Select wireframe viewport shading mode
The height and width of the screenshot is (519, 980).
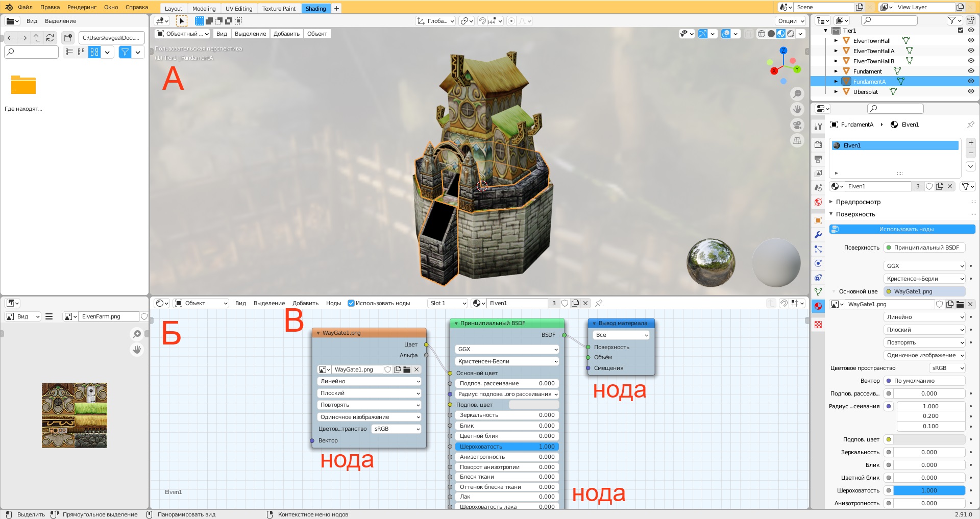click(762, 34)
